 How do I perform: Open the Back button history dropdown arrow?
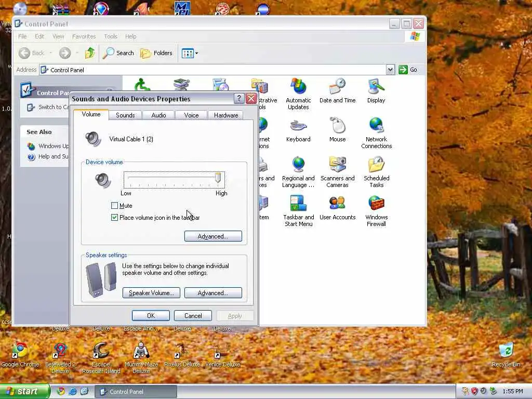click(51, 53)
